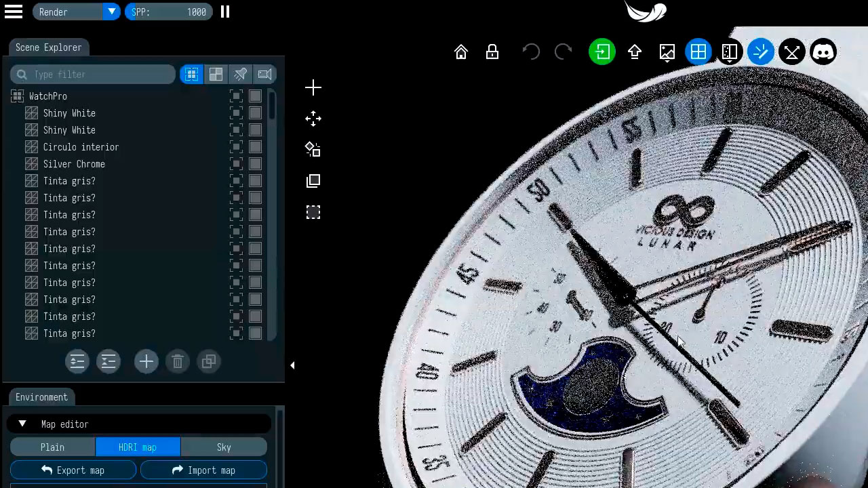
Task: Select the move arrows tool
Action: (313, 119)
